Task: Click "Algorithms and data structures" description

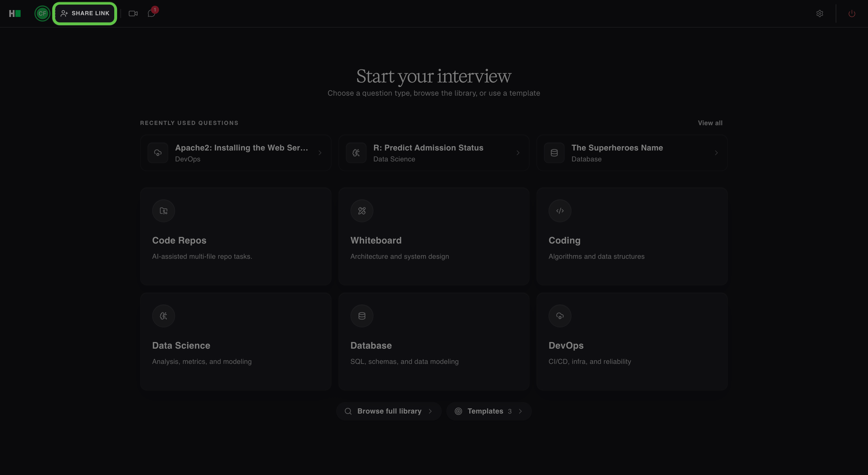Action: tap(596, 256)
